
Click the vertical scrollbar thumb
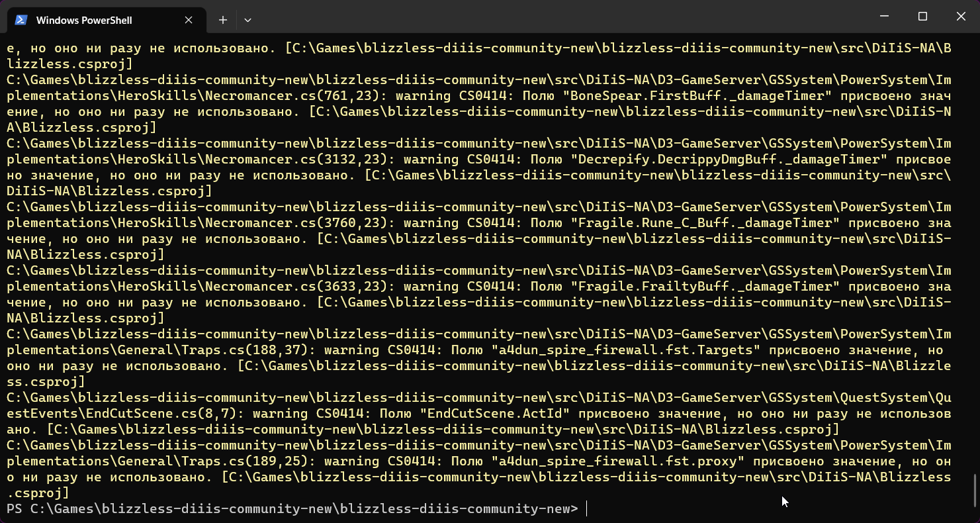point(976,491)
